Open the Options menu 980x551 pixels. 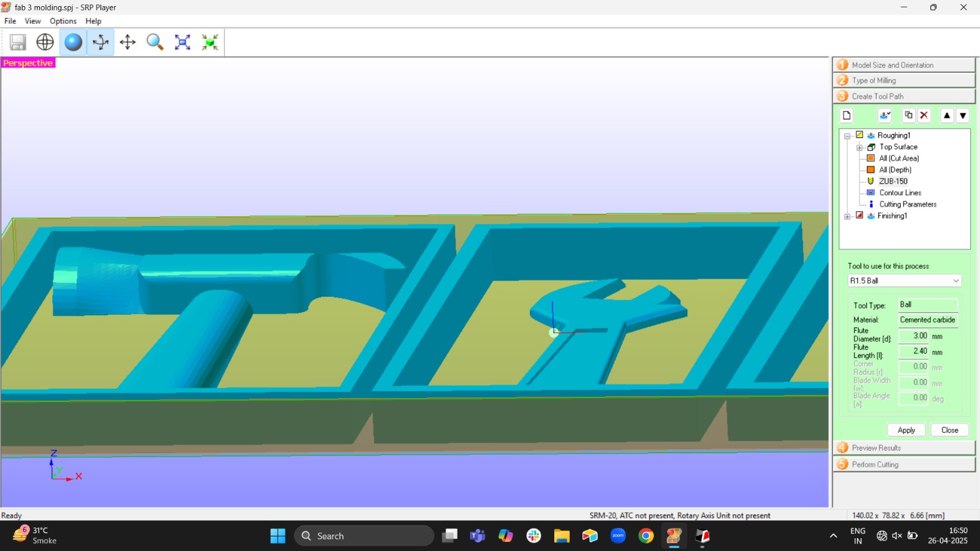63,21
